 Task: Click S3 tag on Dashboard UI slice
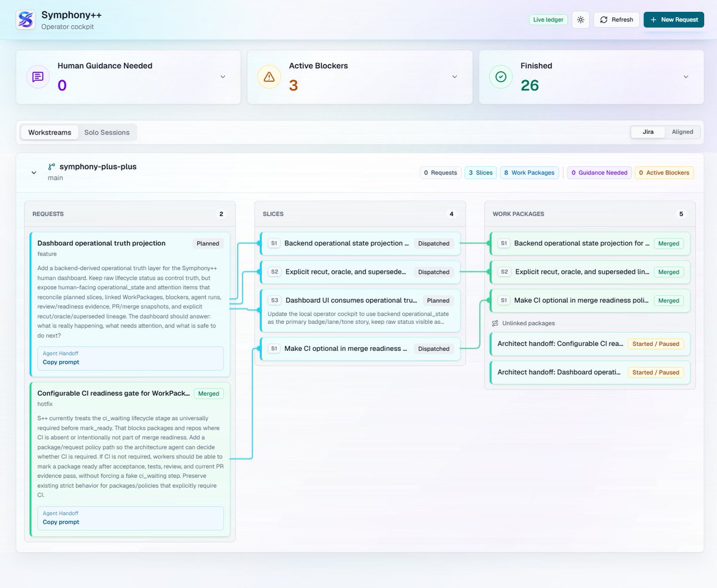274,301
